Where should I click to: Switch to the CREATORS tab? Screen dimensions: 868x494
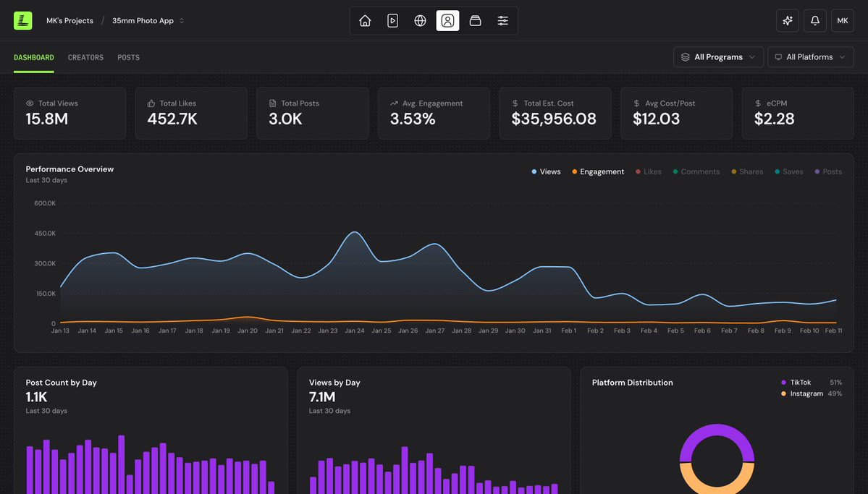[x=85, y=57]
